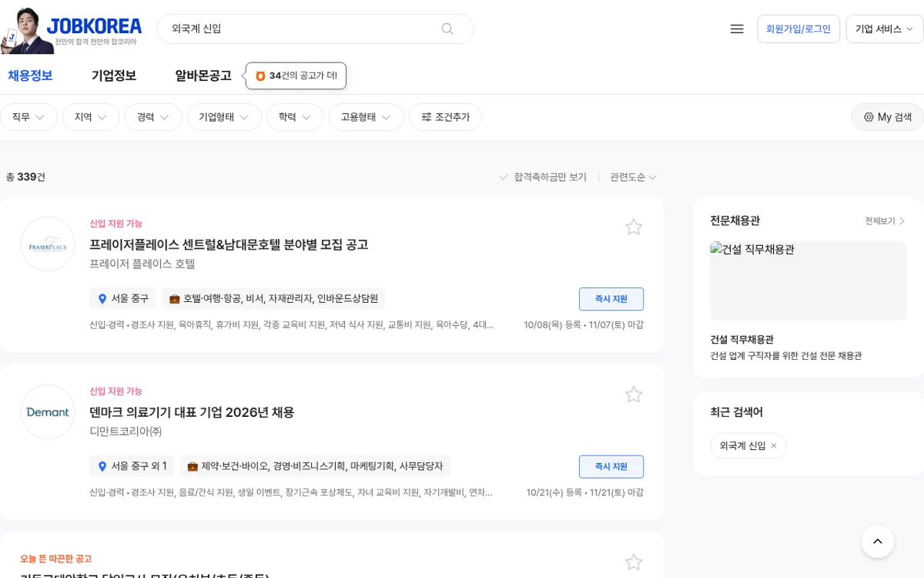Expand the 직무 filter dropdown
The height and width of the screenshot is (578, 924).
coord(28,117)
